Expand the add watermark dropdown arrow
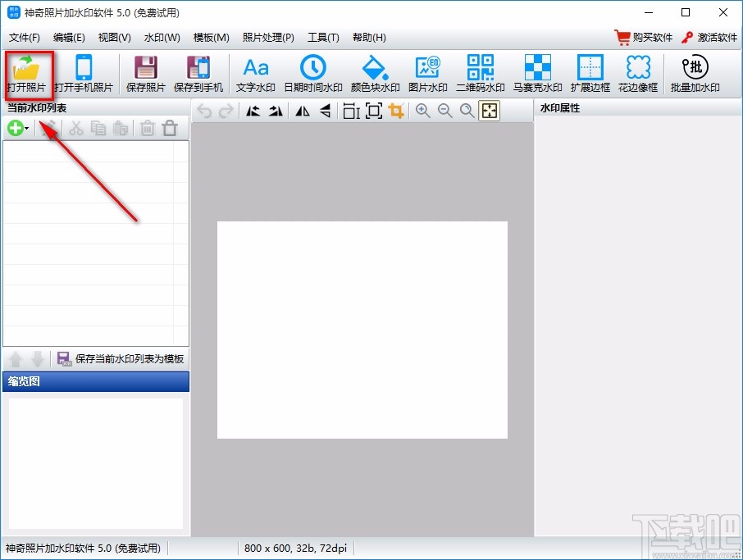This screenshot has height=560, width=743. [27, 129]
